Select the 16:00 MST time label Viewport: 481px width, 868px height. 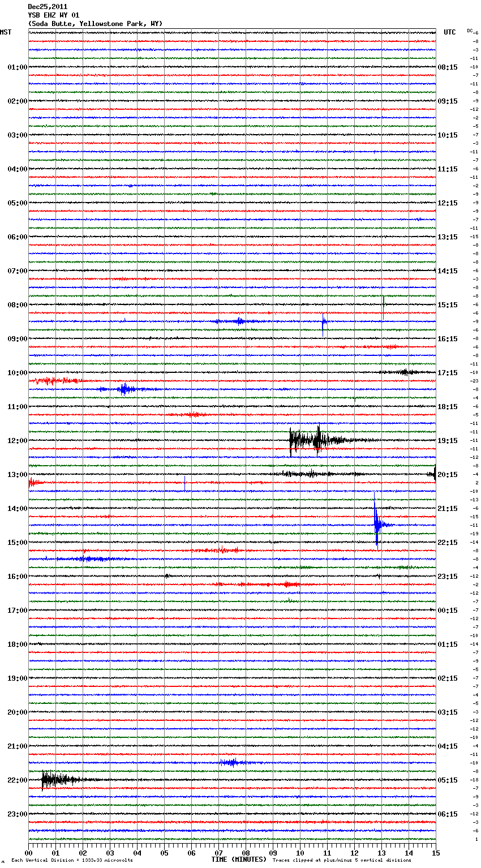tap(18, 577)
